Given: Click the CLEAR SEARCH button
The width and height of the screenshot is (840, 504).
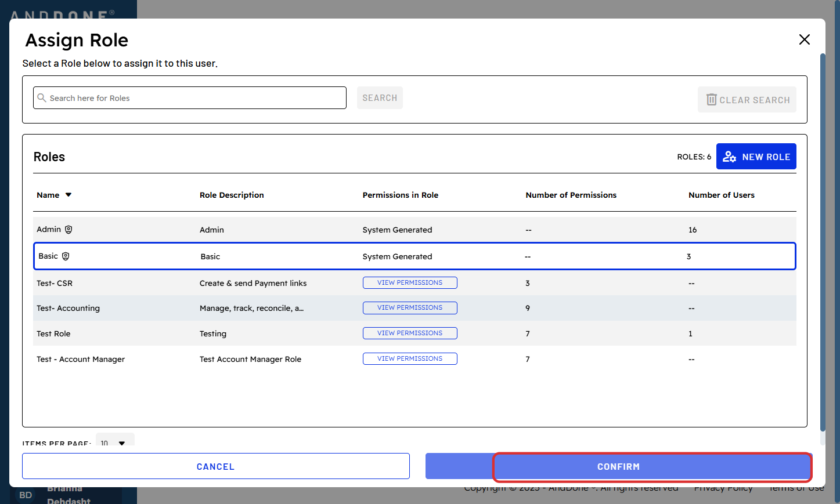Looking at the screenshot, I should (747, 100).
